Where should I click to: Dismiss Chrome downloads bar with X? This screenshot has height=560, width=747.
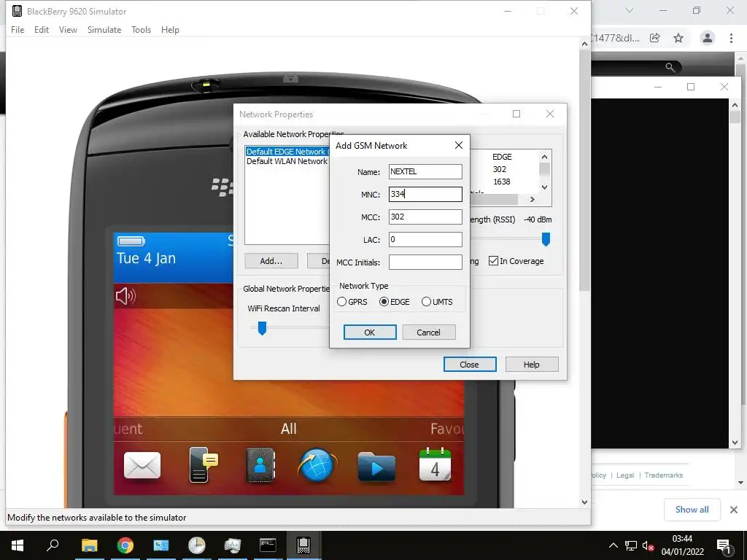point(734,510)
